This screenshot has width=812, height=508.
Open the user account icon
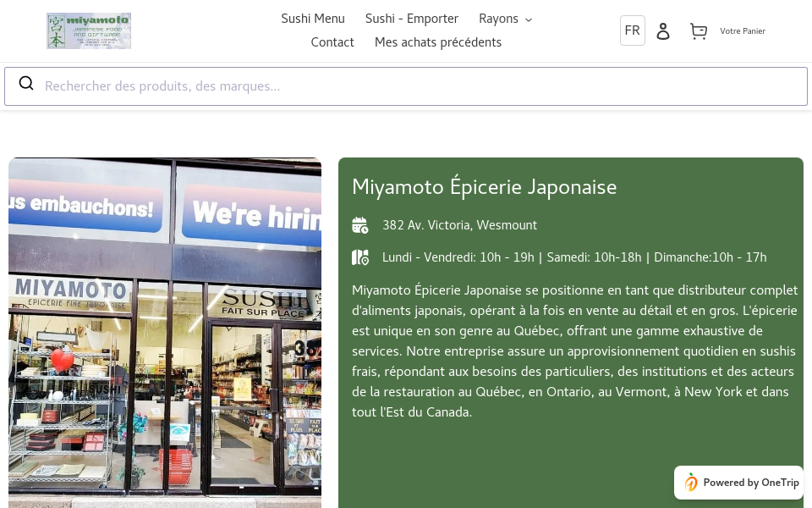pyautogui.click(x=663, y=30)
